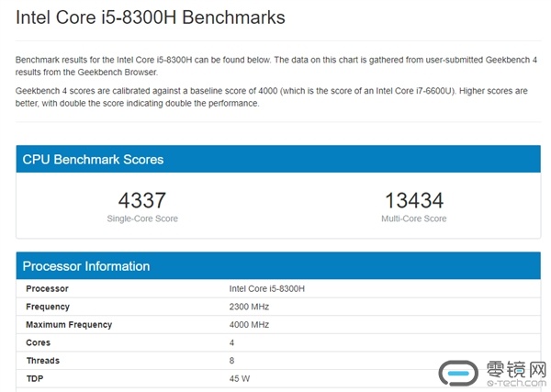Viewport: 551px width, 392px height.
Task: Click the 4000 MHz maximum frequency value
Action: tap(250, 324)
